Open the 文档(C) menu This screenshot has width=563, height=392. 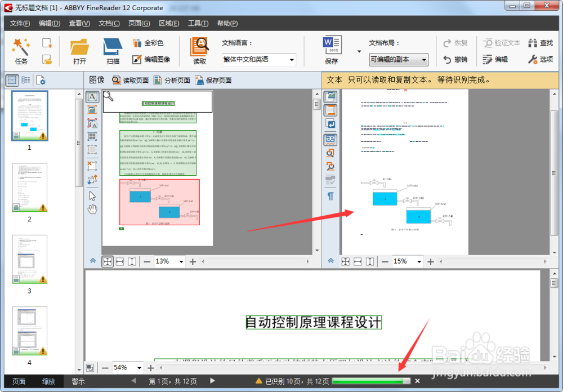(x=109, y=23)
